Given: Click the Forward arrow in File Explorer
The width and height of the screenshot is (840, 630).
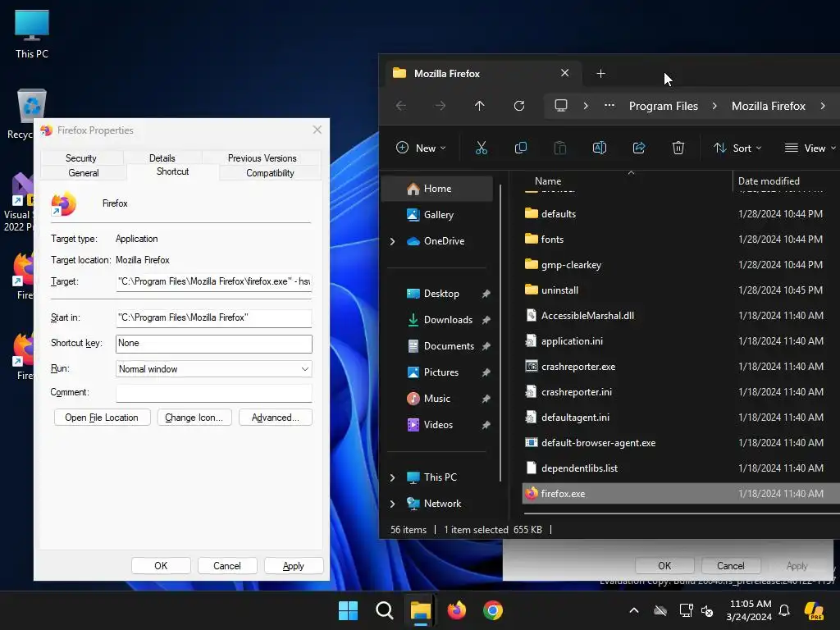Looking at the screenshot, I should click(441, 106).
